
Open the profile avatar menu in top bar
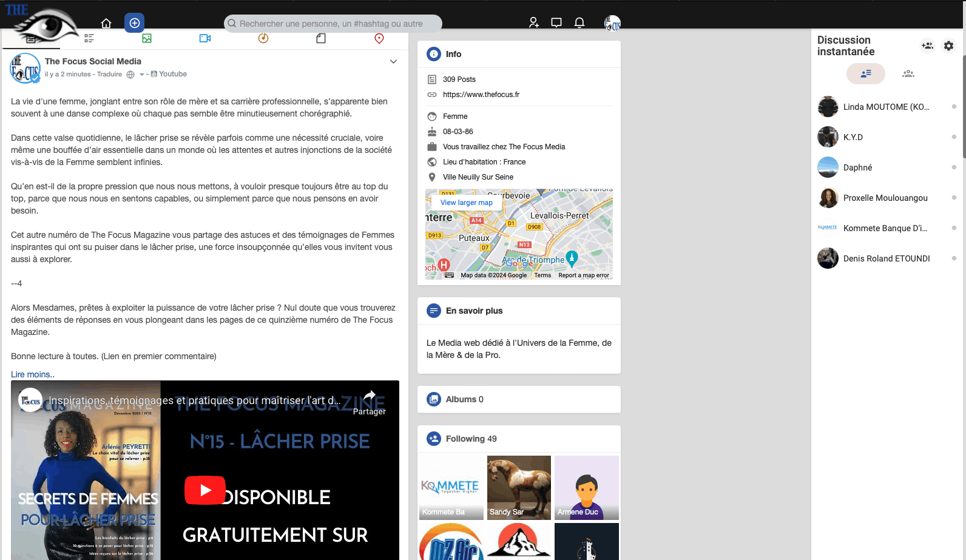tap(612, 23)
